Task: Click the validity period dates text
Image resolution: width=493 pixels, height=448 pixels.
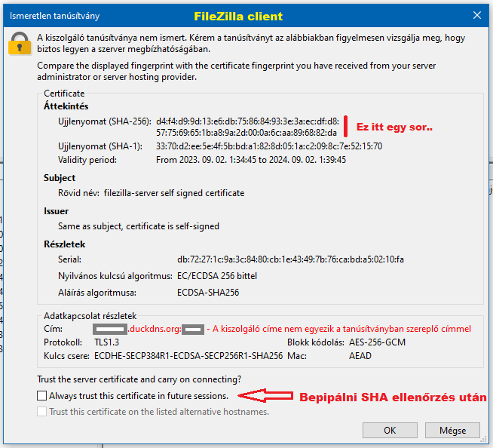Action: [251, 160]
